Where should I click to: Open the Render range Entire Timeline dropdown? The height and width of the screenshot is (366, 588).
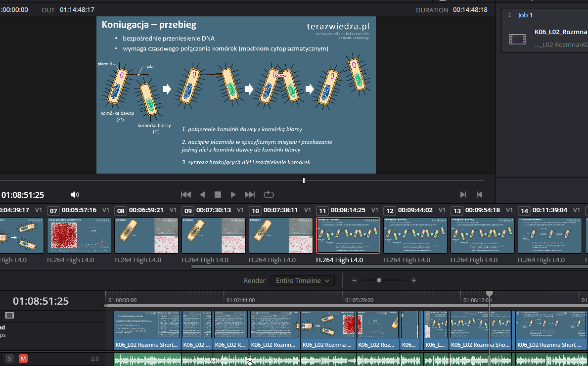tap(302, 280)
